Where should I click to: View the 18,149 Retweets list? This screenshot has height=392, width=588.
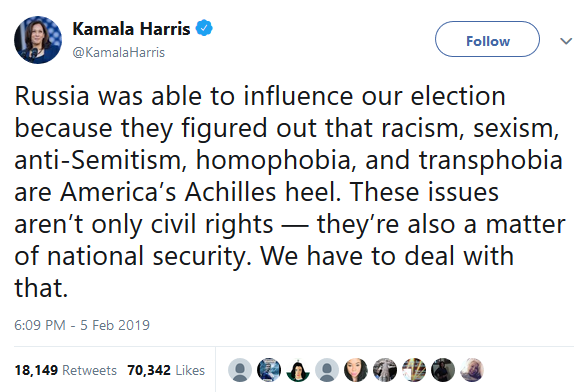coord(66,370)
